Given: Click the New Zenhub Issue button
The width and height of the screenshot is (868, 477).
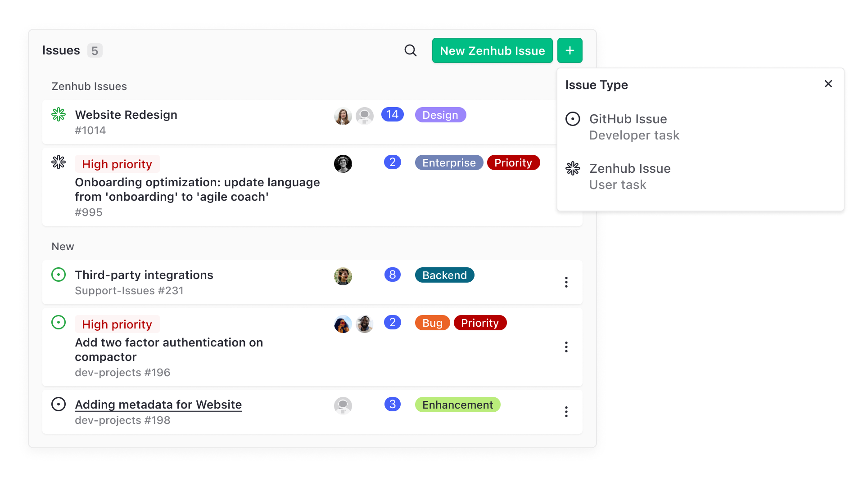Looking at the screenshot, I should coord(492,50).
